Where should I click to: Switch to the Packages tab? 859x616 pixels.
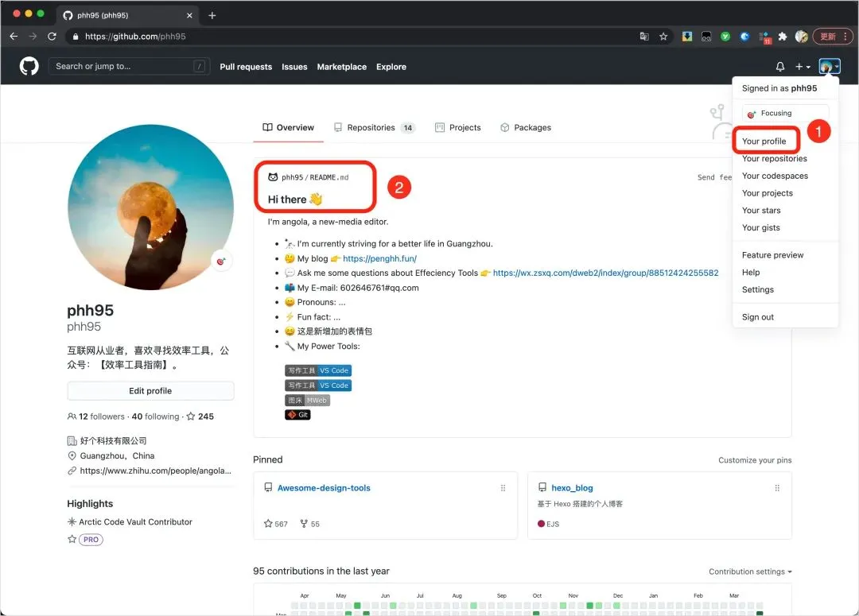click(x=526, y=128)
